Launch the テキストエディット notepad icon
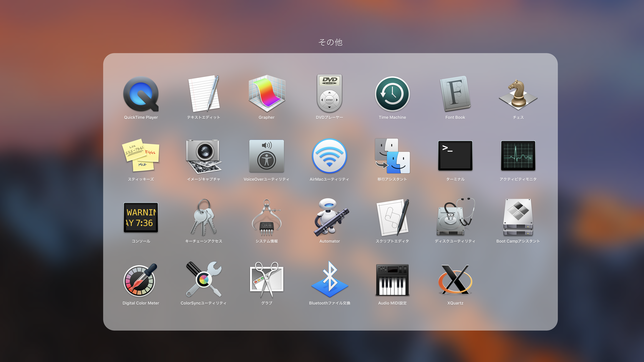Image resolution: width=644 pixels, height=362 pixels. [x=204, y=94]
